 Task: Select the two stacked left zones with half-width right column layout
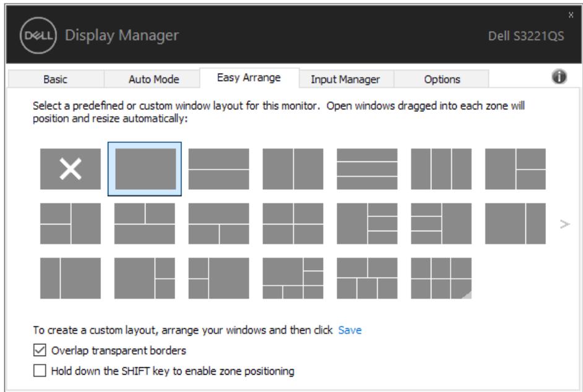pyautogui.click(x=71, y=223)
